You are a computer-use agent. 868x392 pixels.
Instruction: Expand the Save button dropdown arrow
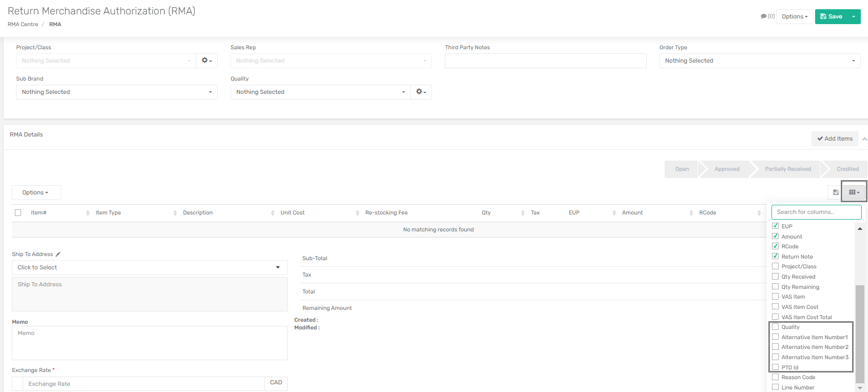(x=854, y=16)
